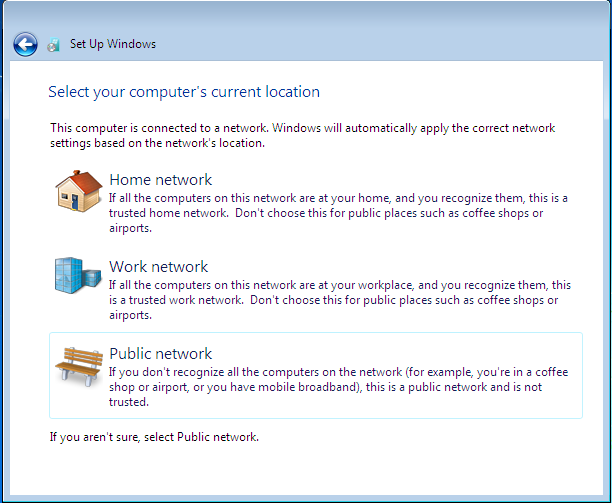Select the Home network house icon
This screenshot has height=503, width=612.
pyautogui.click(x=78, y=191)
